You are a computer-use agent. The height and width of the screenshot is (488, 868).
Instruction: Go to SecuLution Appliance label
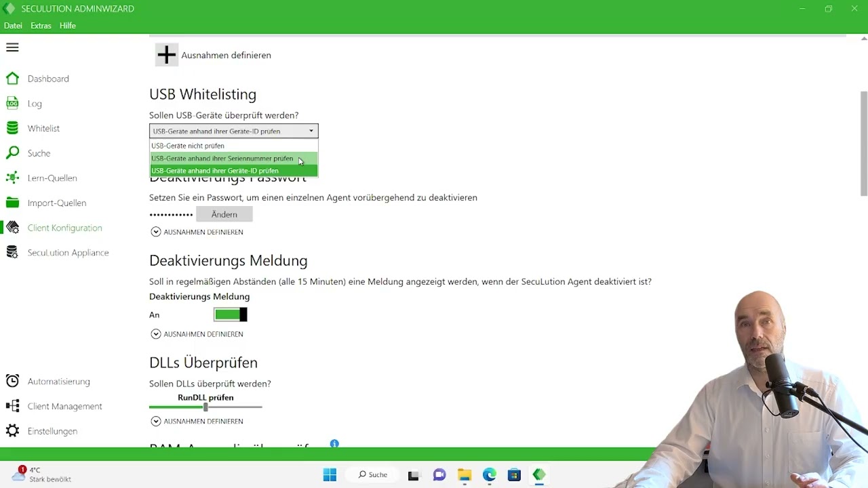point(68,253)
